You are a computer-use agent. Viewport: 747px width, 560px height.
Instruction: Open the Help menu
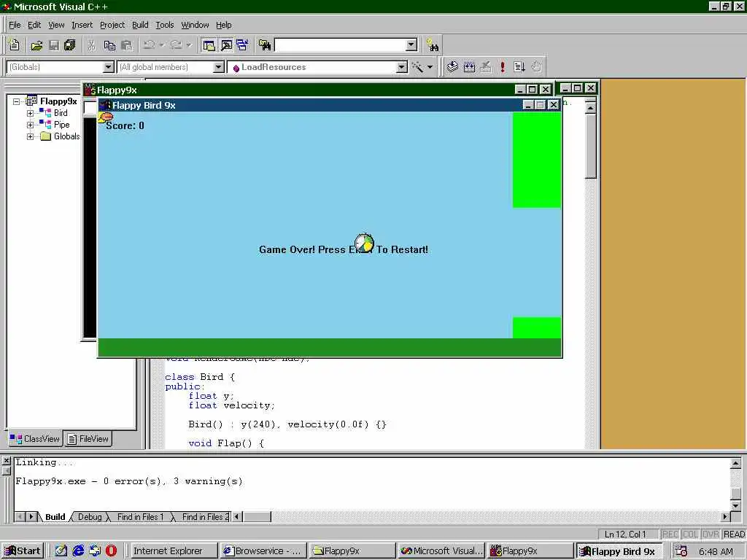coord(223,25)
